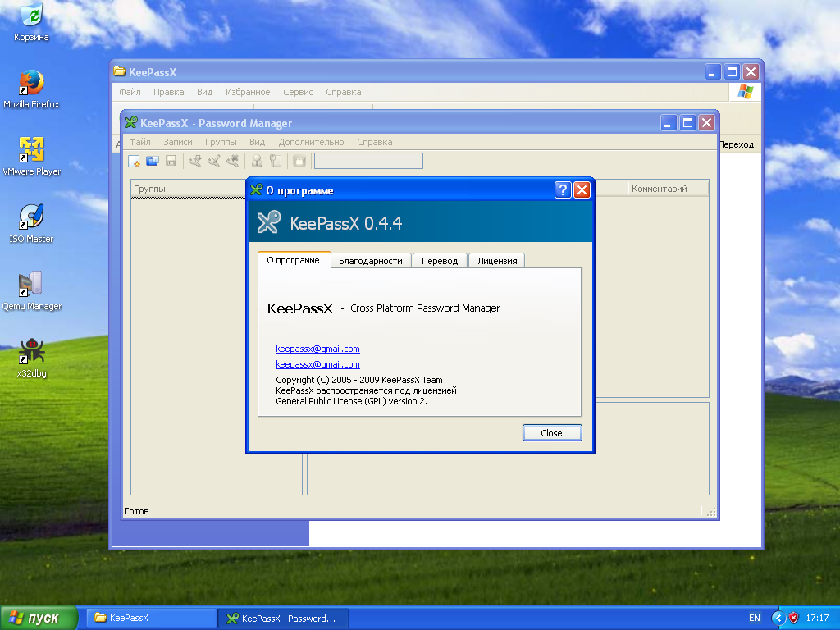Click the 'Группы' column header
The image size is (840, 630).
[188, 189]
